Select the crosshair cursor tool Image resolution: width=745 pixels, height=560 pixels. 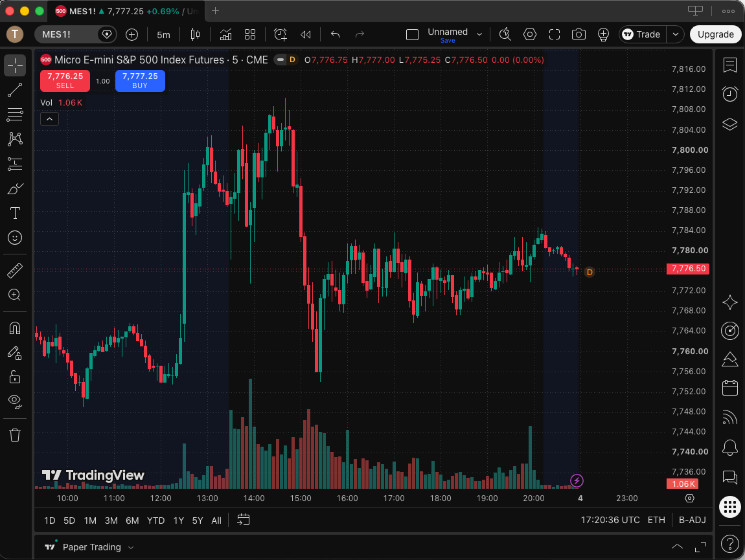pos(15,65)
